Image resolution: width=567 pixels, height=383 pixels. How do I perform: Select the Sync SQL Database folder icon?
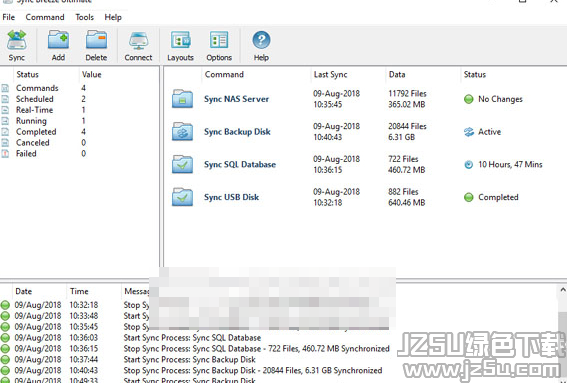(182, 164)
